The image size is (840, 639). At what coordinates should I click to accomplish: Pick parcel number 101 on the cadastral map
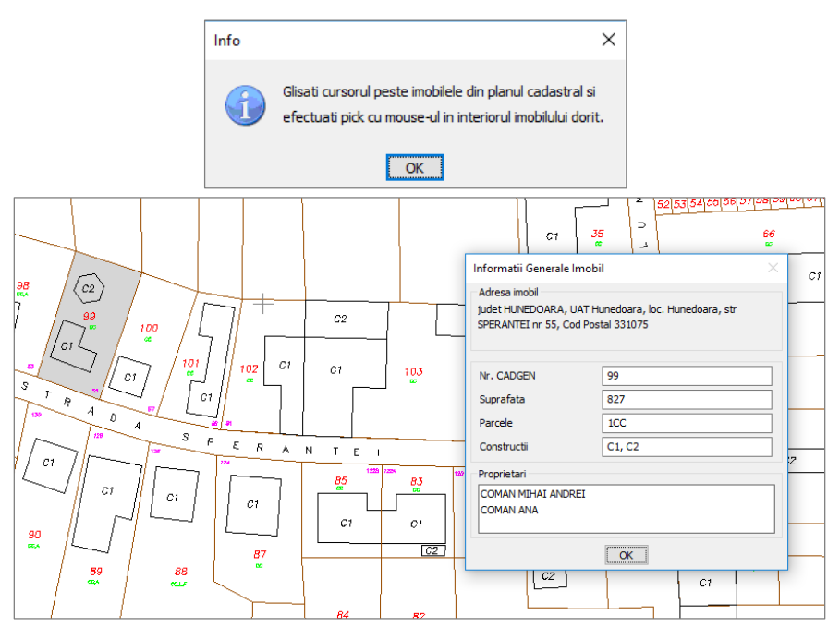(190, 363)
